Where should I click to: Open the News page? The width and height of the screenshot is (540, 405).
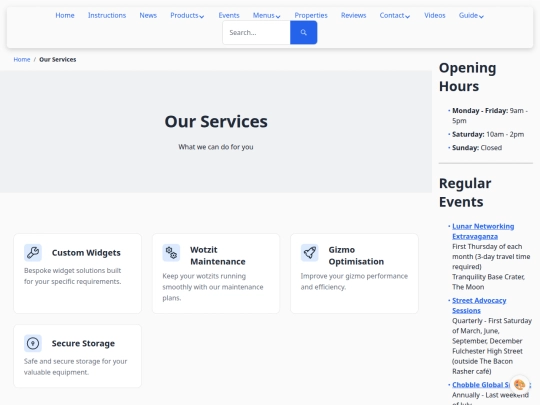pos(148,15)
